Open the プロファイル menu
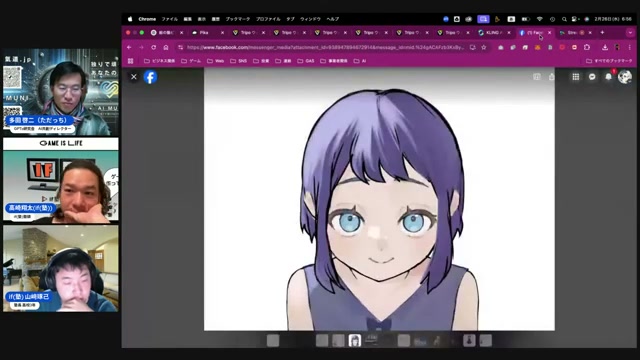The height and width of the screenshot is (360, 640). click(268, 19)
